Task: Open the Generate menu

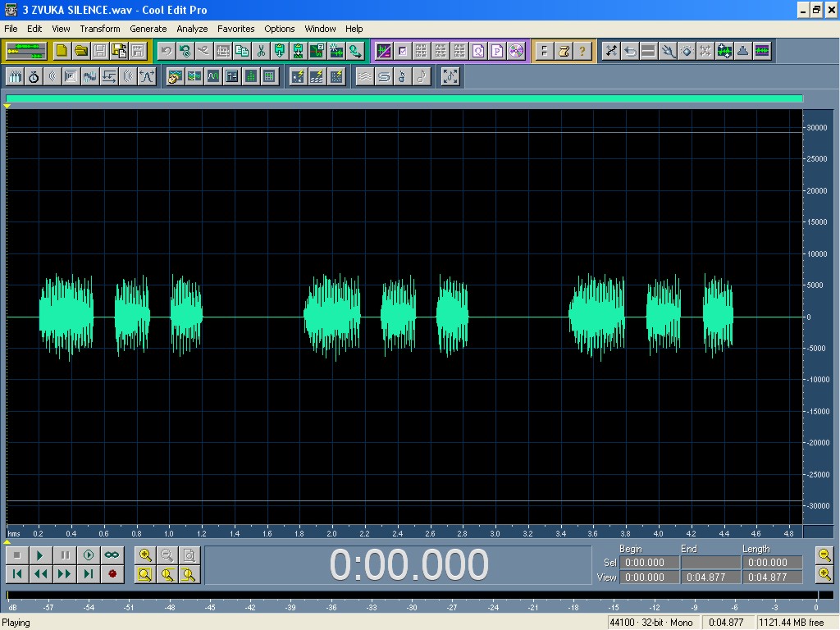Action: [148, 29]
